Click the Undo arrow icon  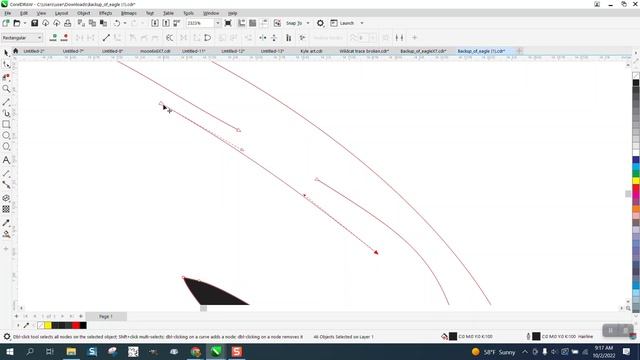pyautogui.click(x=117, y=23)
